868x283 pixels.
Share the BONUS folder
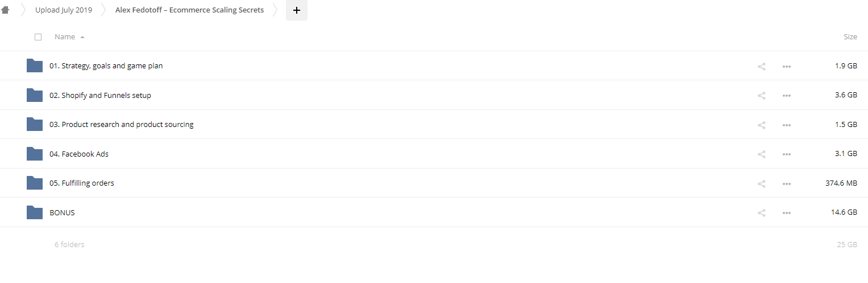coord(761,213)
